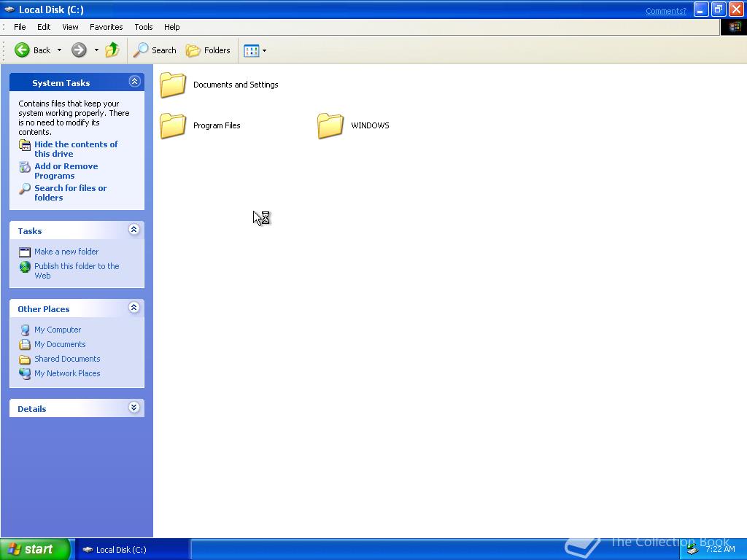Select the Program Files label text

point(217,125)
